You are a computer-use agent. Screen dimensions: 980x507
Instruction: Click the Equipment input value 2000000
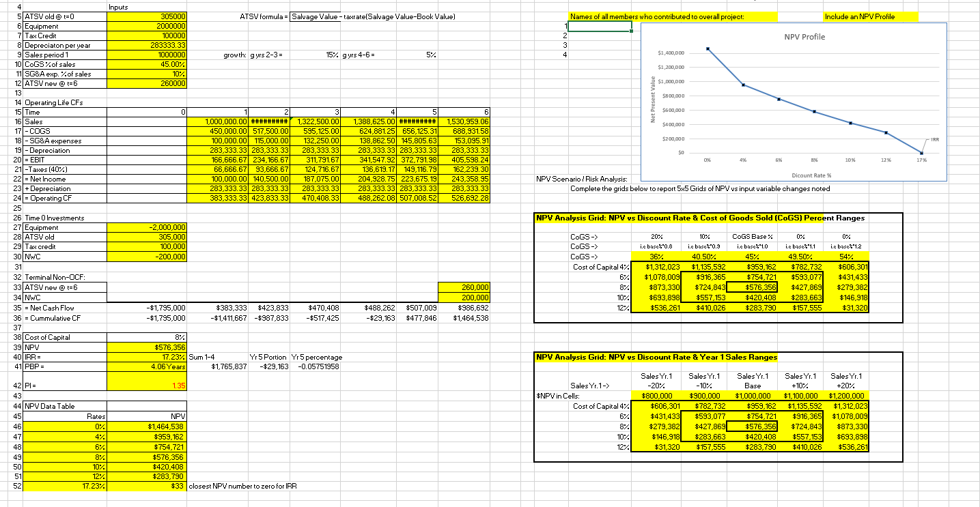tap(148, 26)
